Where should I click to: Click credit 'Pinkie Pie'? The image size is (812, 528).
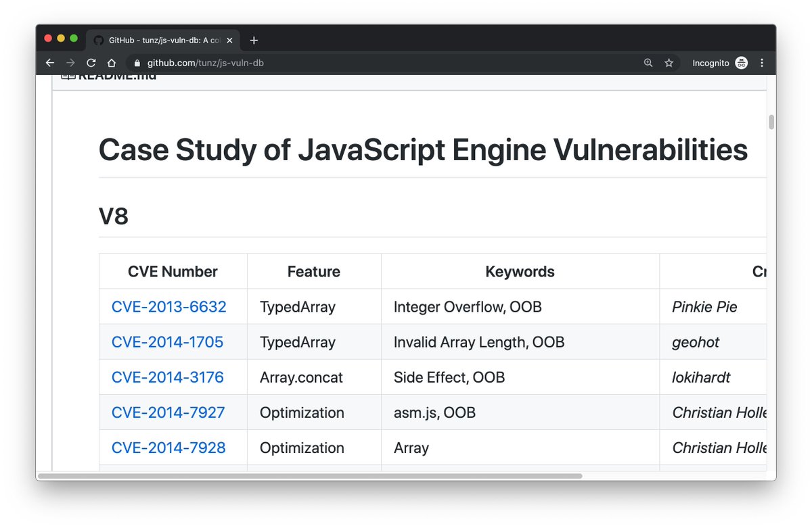pyautogui.click(x=704, y=307)
